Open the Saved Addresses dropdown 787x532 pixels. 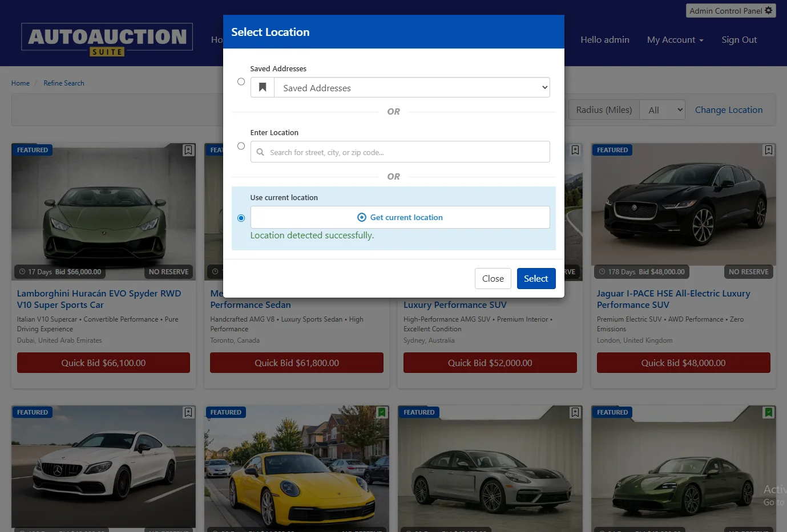[411, 87]
